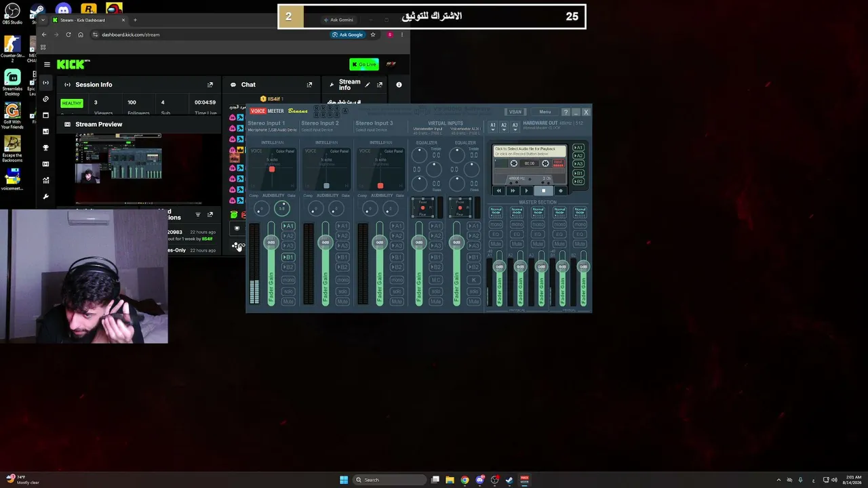Pop out the Chat panel
Viewport: 868px width, 488px height.
point(309,85)
